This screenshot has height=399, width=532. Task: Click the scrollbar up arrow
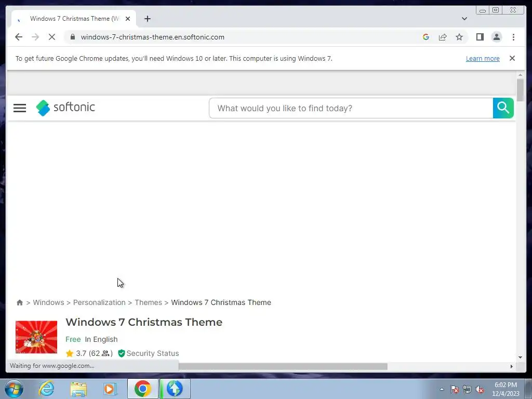[x=520, y=75]
